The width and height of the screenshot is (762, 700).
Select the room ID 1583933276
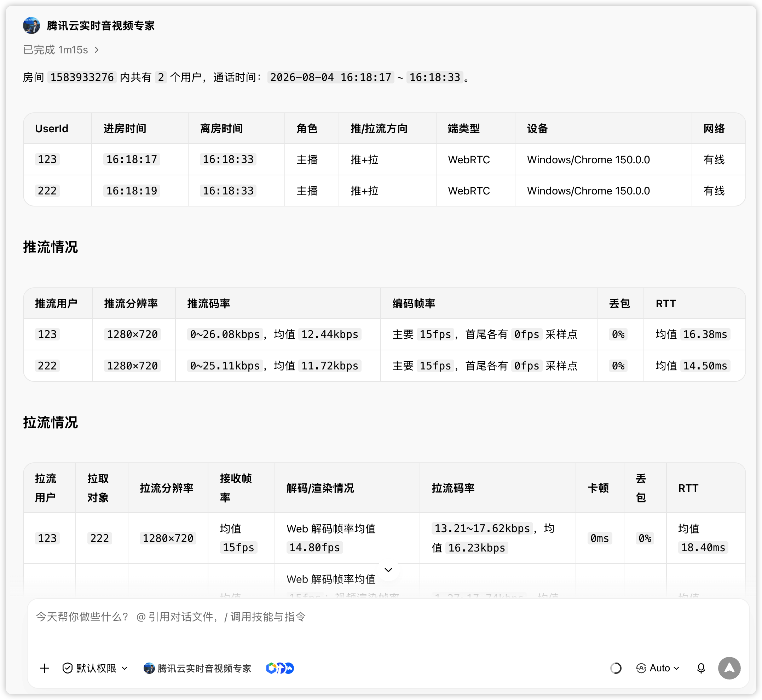coord(82,77)
